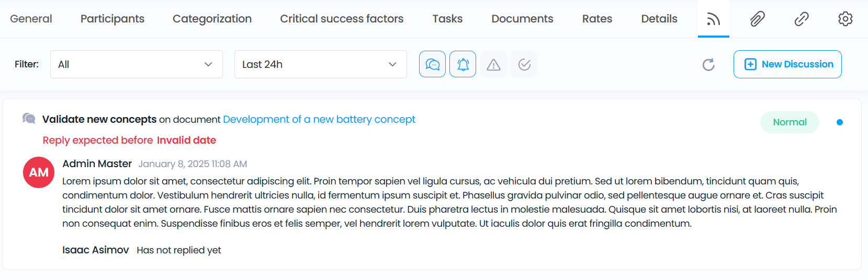Open Development of a new battery concept link
Image resolution: width=868 pixels, height=280 pixels.
(x=319, y=119)
